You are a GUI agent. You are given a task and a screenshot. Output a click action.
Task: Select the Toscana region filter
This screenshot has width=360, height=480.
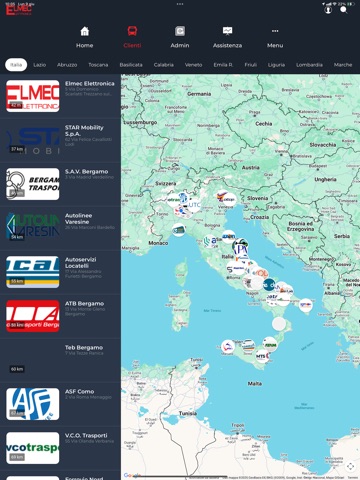(98, 65)
